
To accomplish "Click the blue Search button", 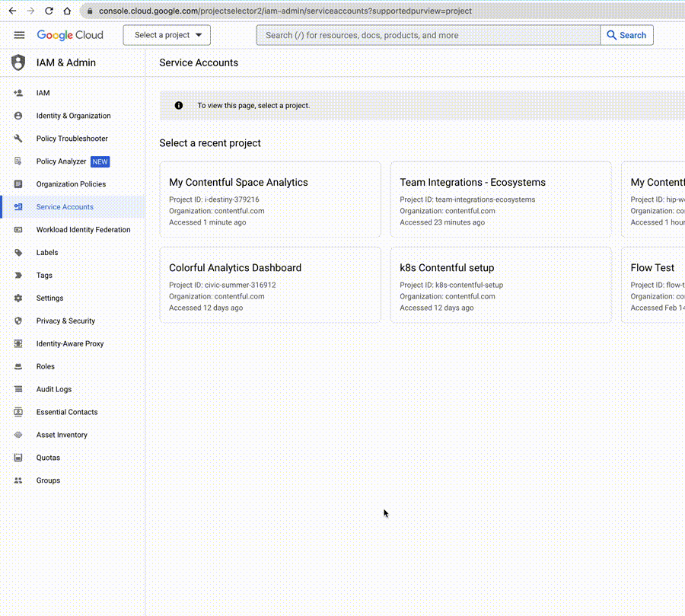I will click(627, 35).
